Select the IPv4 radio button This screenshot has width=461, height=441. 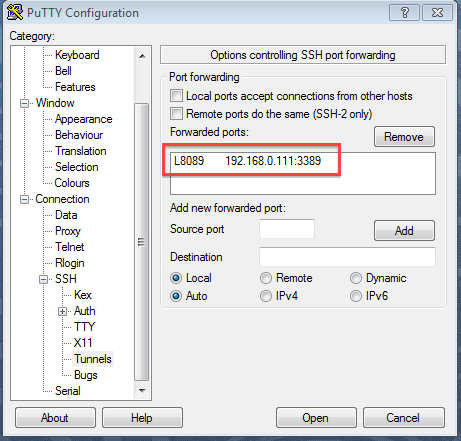coord(266,296)
